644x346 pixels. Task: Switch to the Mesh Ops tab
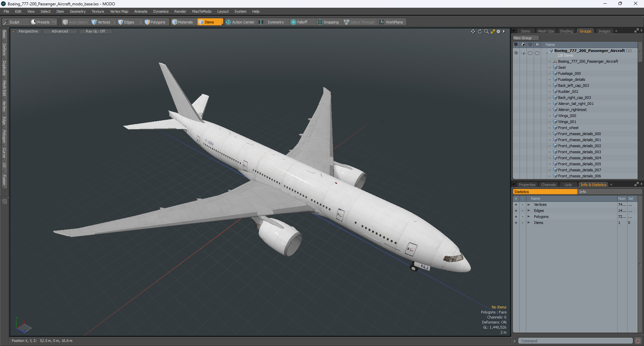tap(546, 31)
